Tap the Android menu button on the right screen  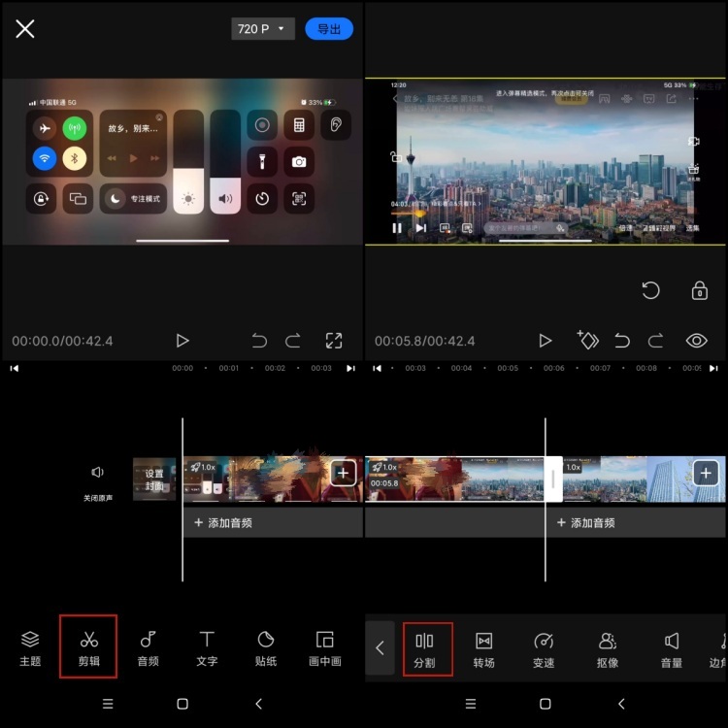coord(471,704)
